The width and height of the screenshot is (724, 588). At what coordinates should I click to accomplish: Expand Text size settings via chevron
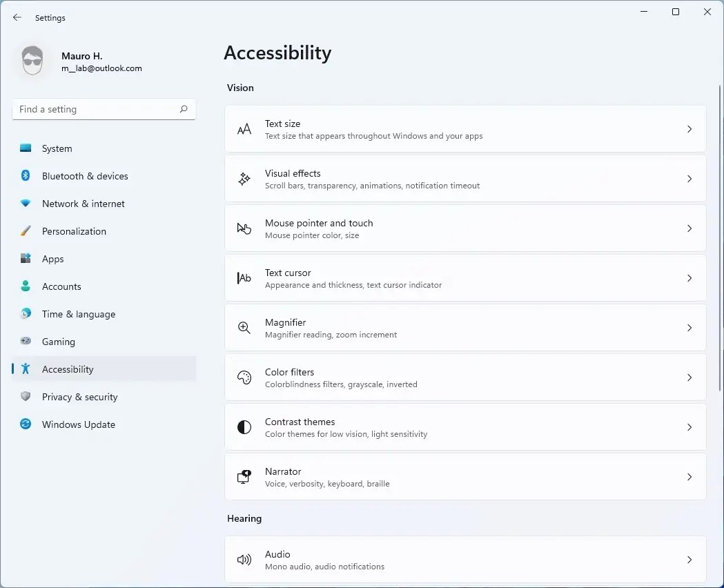tap(689, 129)
